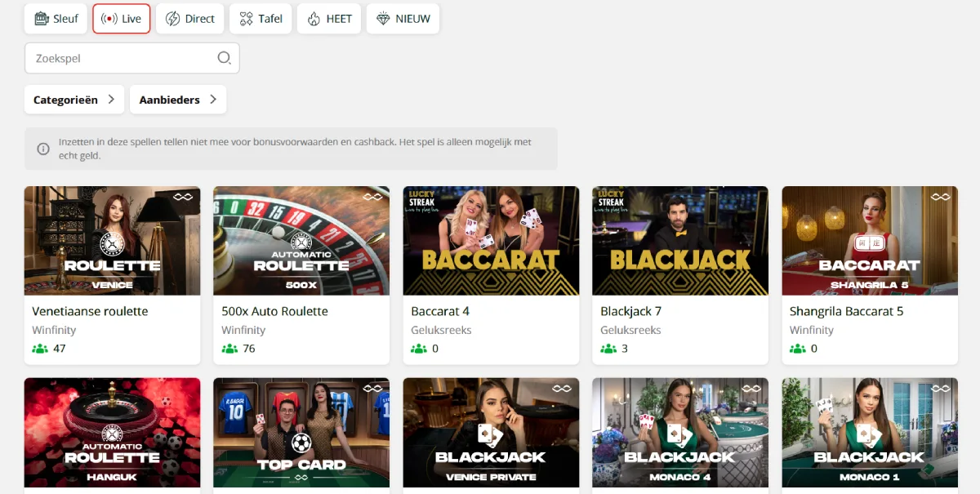This screenshot has height=494, width=980.
Task: Click the Zoekspel search field
Action: [x=131, y=58]
